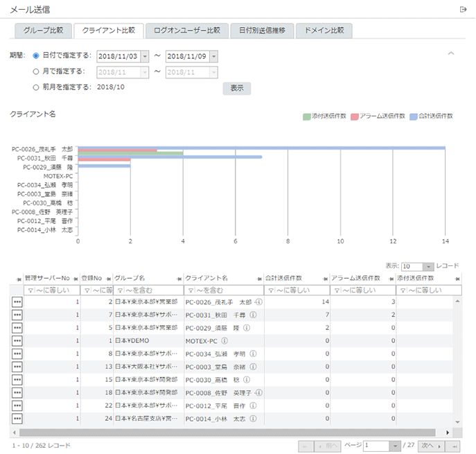This screenshot has width=476, height=454.
Task: Open start date 2018/11/03 dropdown
Action: coord(144,56)
